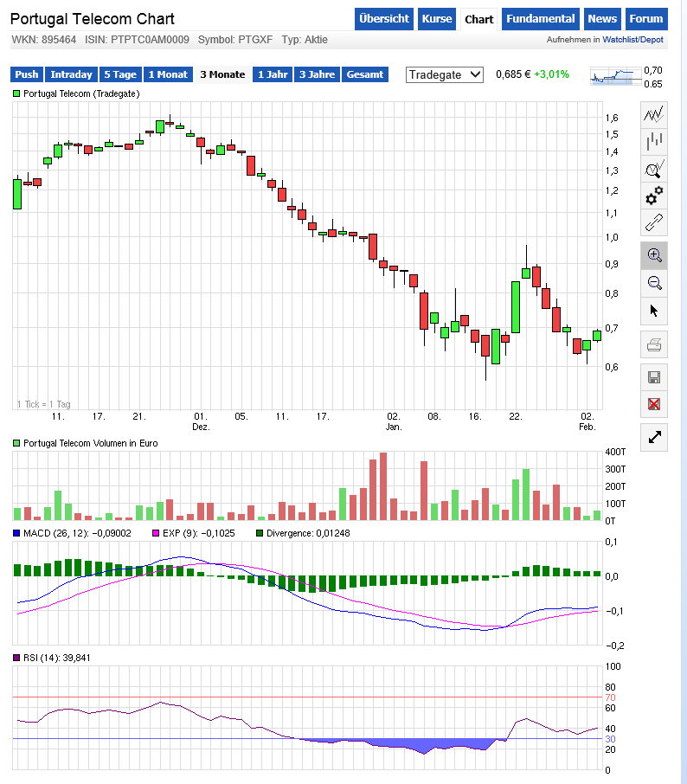The image size is (687, 784).
Task: Click 'Portugal Telecom Volumen in Euro' legend text
Action: point(91,443)
